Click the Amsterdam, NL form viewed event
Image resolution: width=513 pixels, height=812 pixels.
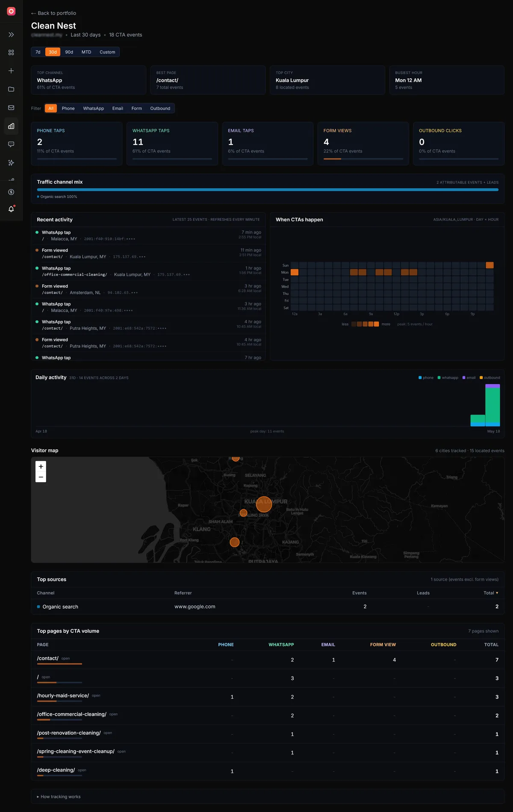coord(148,290)
